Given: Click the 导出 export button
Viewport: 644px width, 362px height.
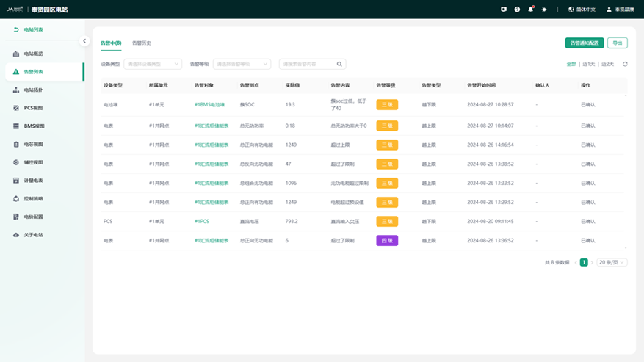Looking at the screenshot, I should 618,43.
